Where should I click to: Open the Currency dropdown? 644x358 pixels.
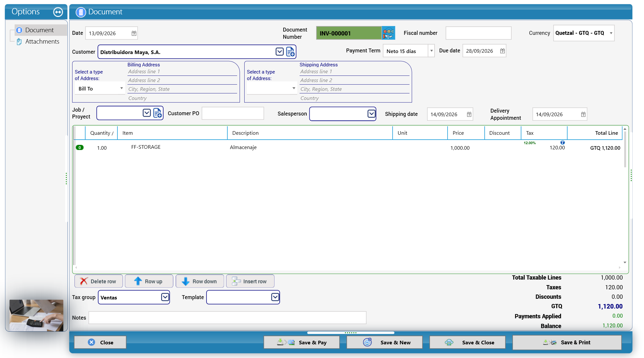pyautogui.click(x=611, y=33)
